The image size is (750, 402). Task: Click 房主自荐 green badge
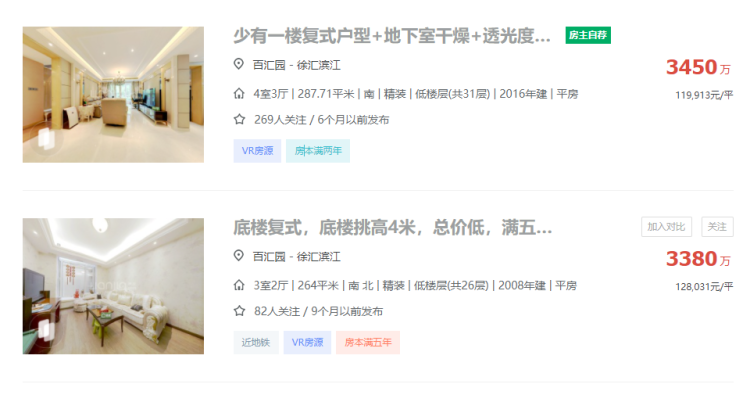coord(588,35)
